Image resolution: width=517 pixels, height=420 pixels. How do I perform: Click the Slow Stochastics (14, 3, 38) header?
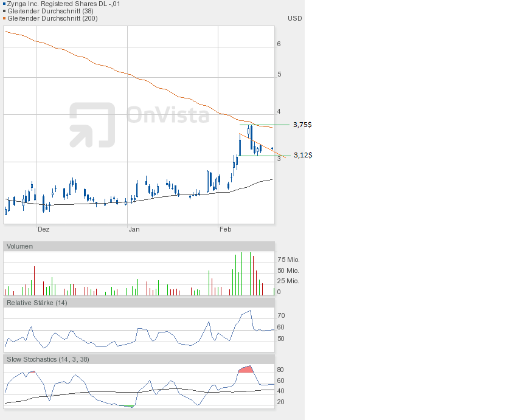coord(48,359)
